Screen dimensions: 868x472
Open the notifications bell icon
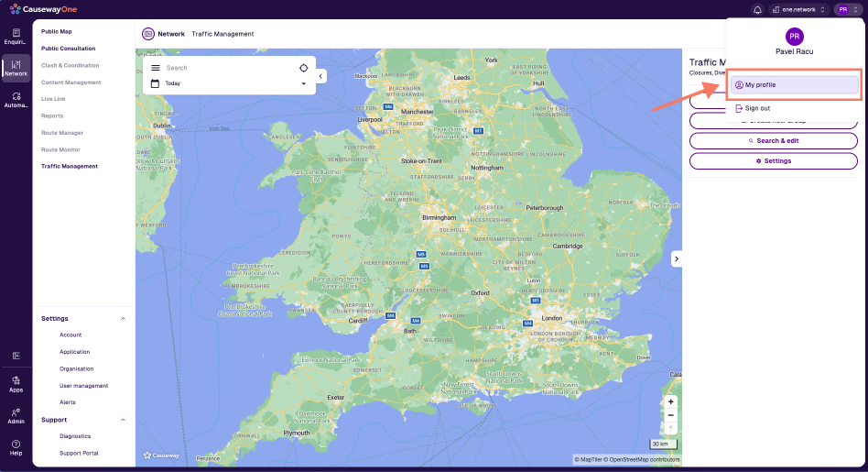pos(757,9)
